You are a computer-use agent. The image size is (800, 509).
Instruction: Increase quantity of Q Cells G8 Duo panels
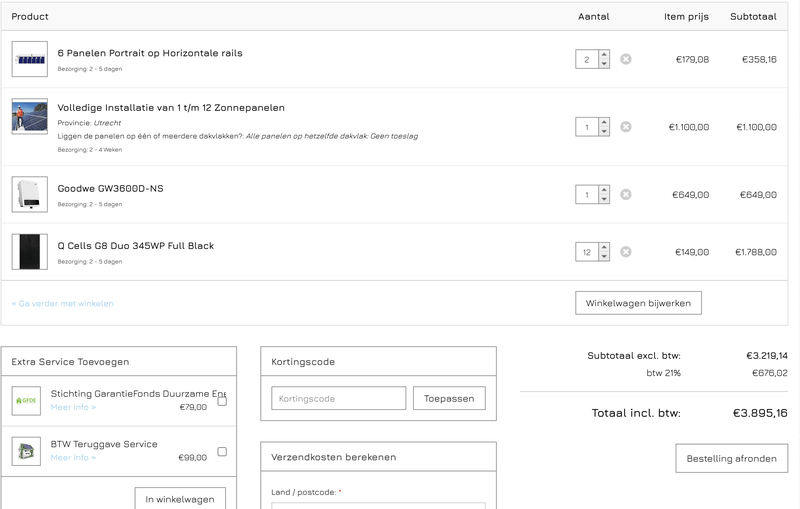pyautogui.click(x=604, y=247)
